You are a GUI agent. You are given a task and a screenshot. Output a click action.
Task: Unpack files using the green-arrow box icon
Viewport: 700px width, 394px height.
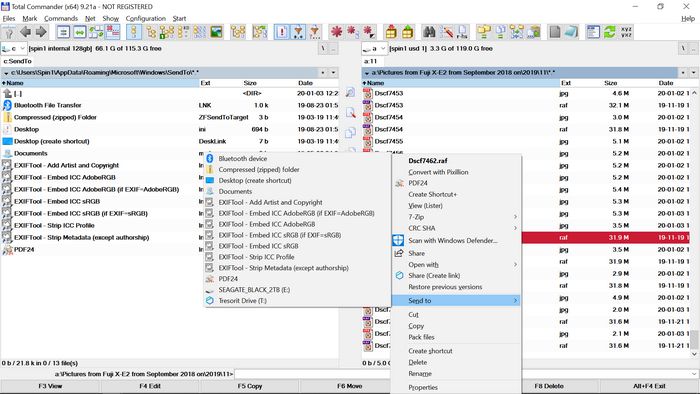407,32
